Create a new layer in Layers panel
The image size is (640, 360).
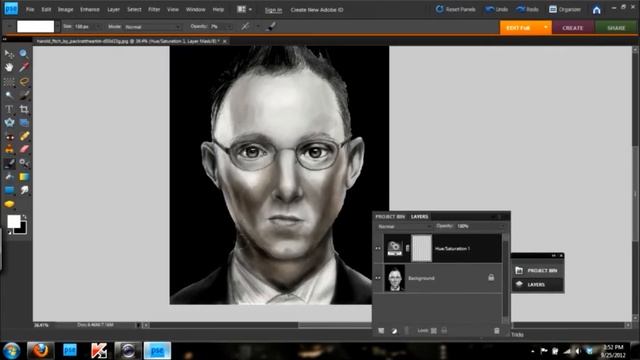[381, 331]
